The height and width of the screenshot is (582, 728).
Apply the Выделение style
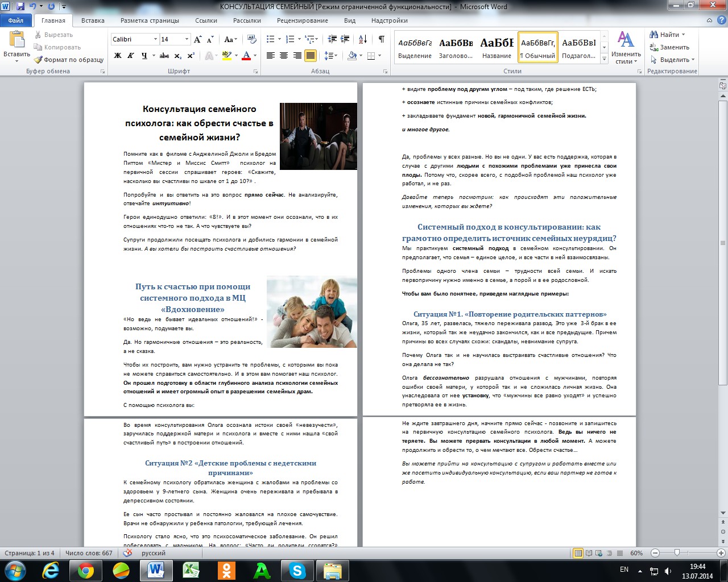coord(415,47)
